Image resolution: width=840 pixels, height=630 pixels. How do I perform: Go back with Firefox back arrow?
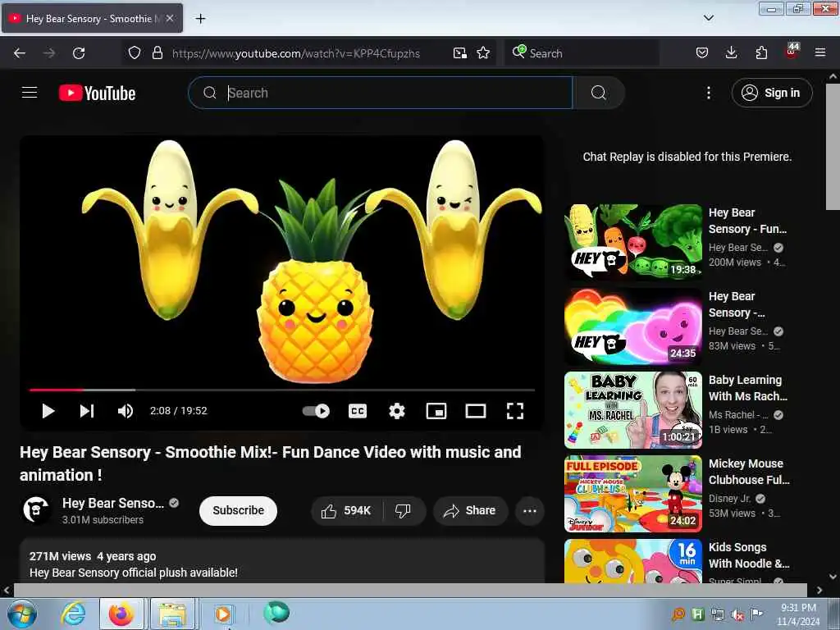click(20, 53)
